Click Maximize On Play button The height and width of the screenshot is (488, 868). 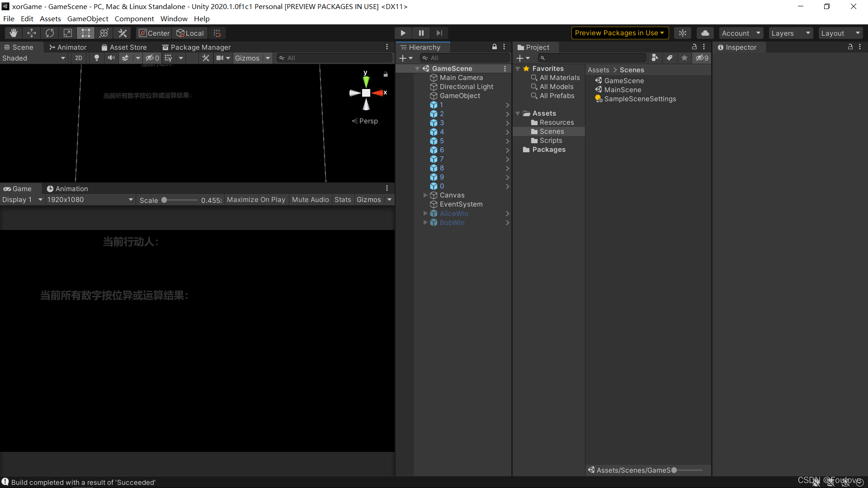click(x=256, y=200)
